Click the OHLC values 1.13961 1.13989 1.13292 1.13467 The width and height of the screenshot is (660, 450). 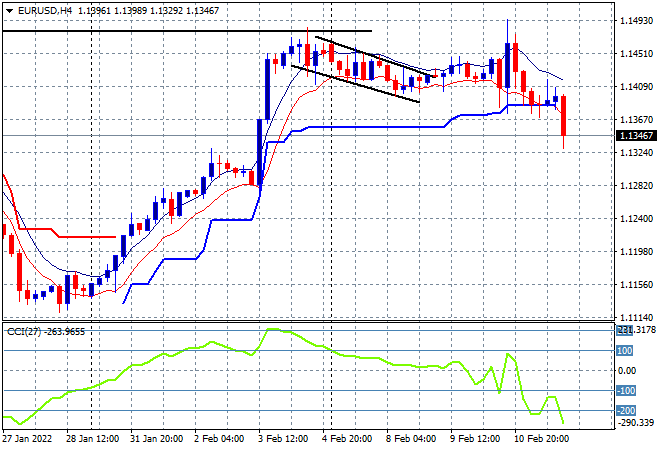[x=149, y=11]
